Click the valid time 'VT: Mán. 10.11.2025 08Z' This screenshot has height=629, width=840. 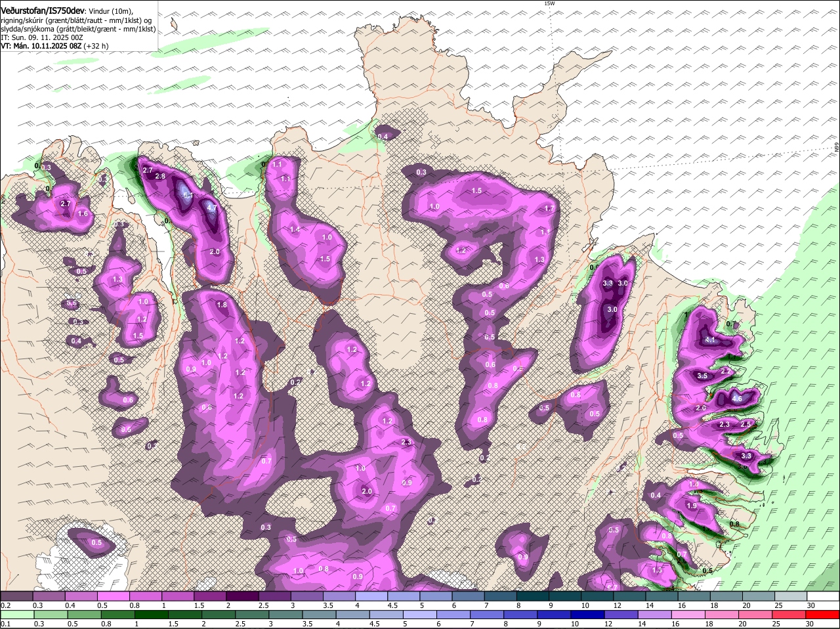point(40,47)
